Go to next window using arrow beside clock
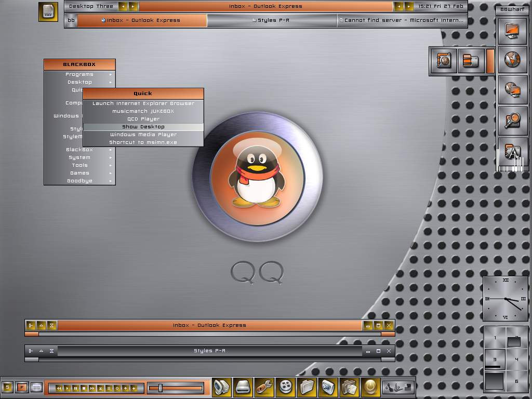Viewport: 532px width, 399px height. click(x=409, y=6)
